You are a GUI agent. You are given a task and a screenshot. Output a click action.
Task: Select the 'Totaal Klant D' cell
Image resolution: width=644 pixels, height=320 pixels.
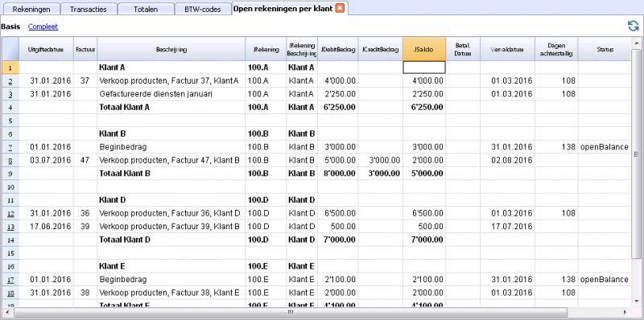[171, 240]
